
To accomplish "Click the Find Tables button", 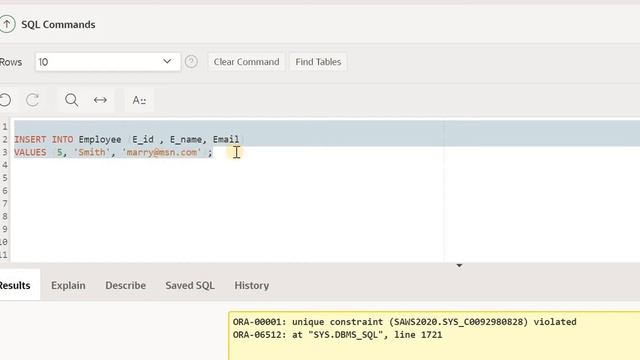I will point(318,62).
